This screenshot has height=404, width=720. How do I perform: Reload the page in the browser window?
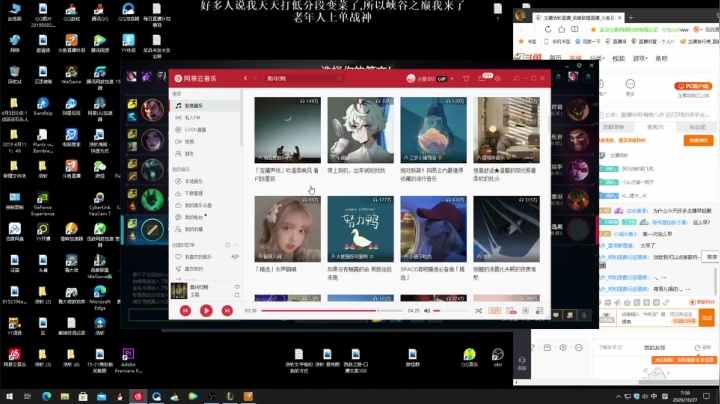click(x=548, y=29)
